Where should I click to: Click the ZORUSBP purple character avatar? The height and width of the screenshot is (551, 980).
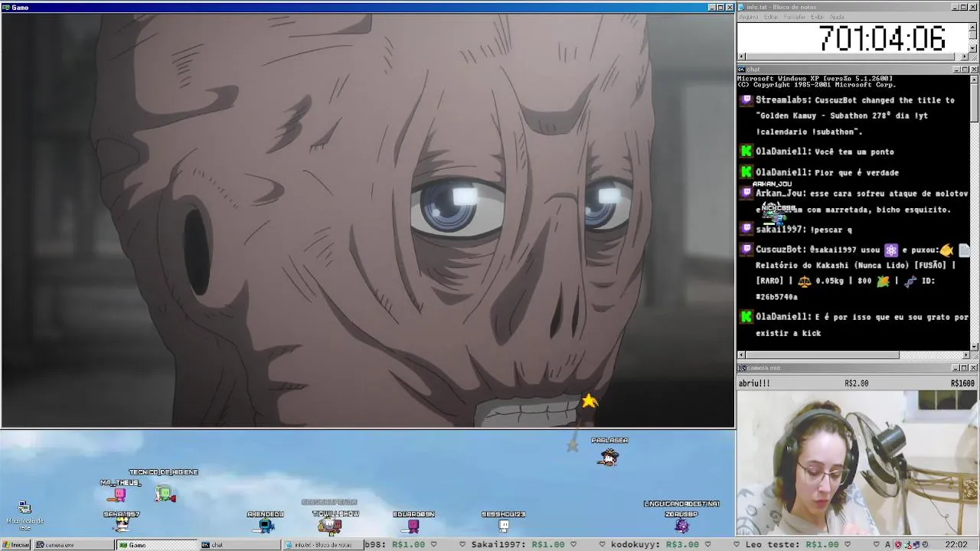[681, 525]
